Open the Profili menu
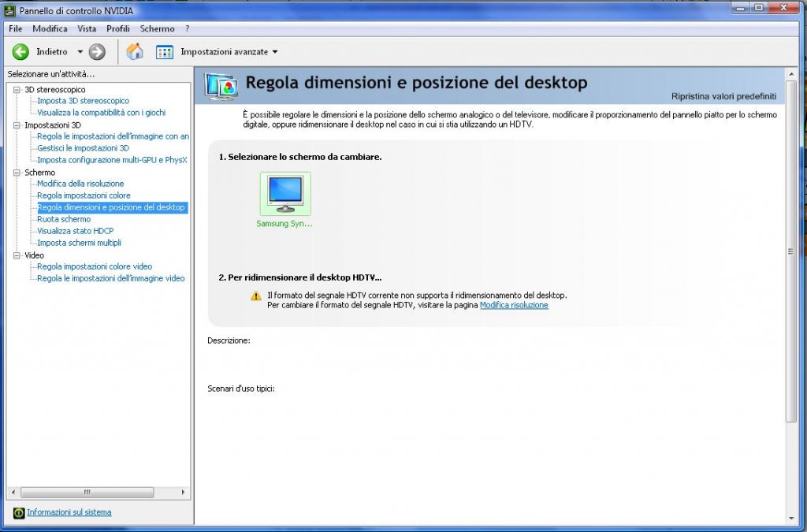Viewport: 807px width, 532px height. point(118,29)
